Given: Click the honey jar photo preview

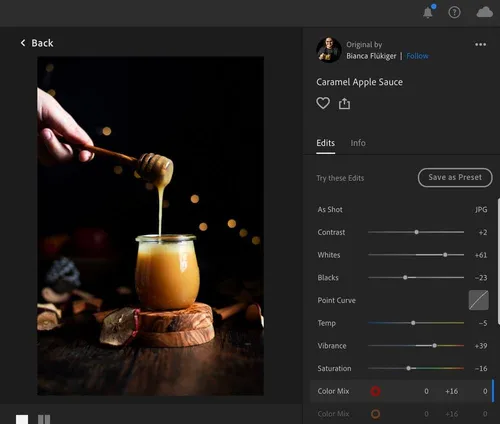Looking at the screenshot, I should pyautogui.click(x=150, y=226).
